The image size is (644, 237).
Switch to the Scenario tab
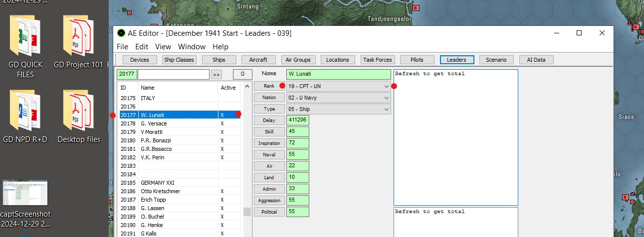(496, 60)
